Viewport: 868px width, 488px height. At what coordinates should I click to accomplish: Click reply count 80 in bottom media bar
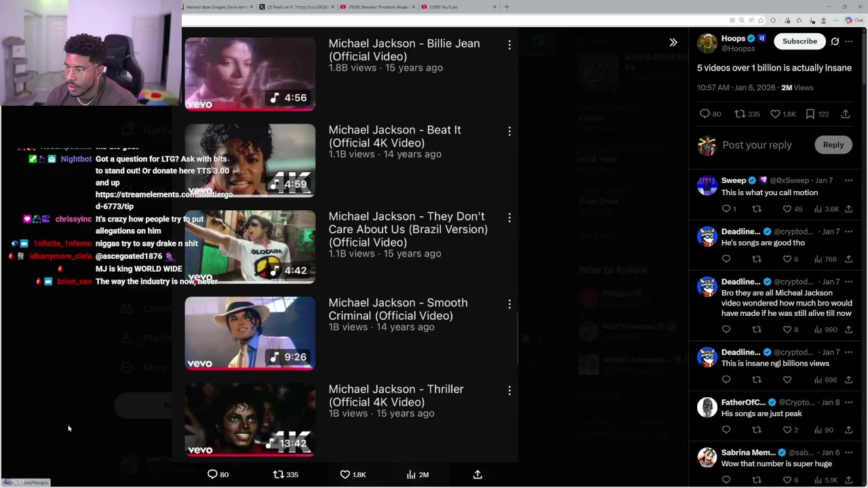[218, 474]
